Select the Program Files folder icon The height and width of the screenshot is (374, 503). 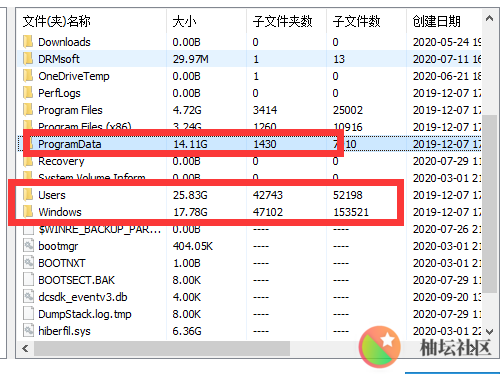tap(28, 110)
